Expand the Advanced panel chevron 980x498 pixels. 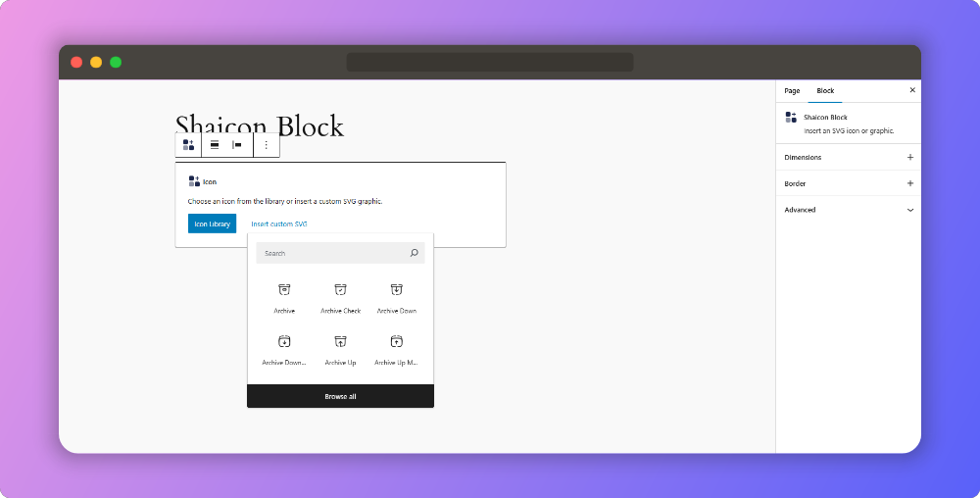pyautogui.click(x=910, y=210)
